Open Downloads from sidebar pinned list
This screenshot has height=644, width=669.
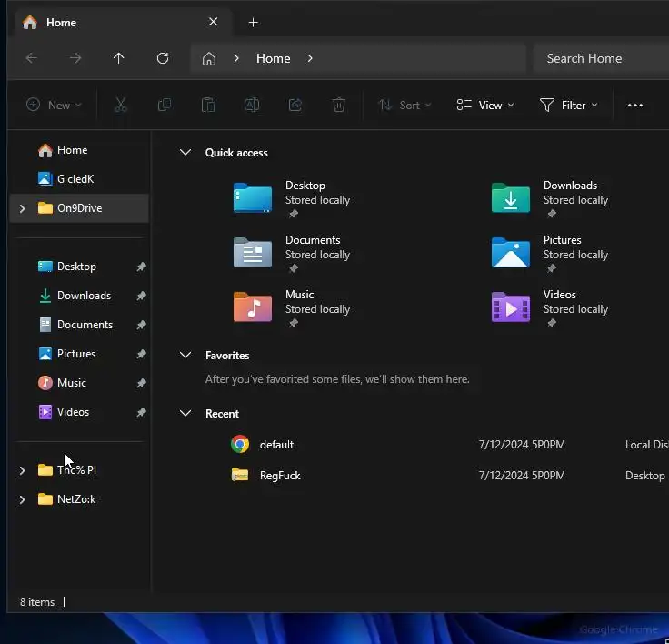(x=84, y=296)
